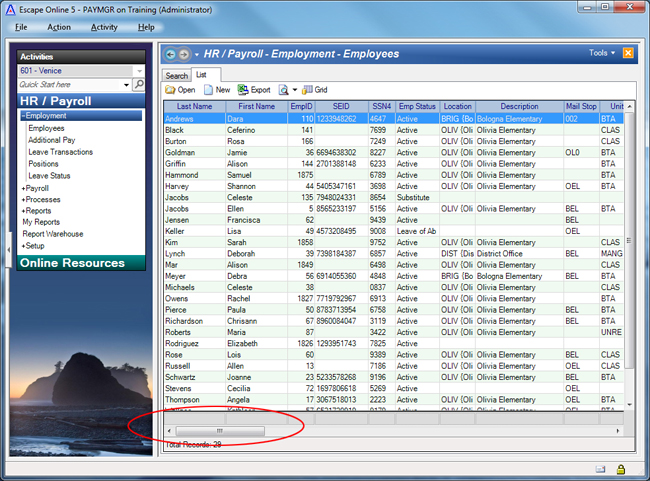
Task: Sort by the Last Name column header
Action: (x=194, y=107)
